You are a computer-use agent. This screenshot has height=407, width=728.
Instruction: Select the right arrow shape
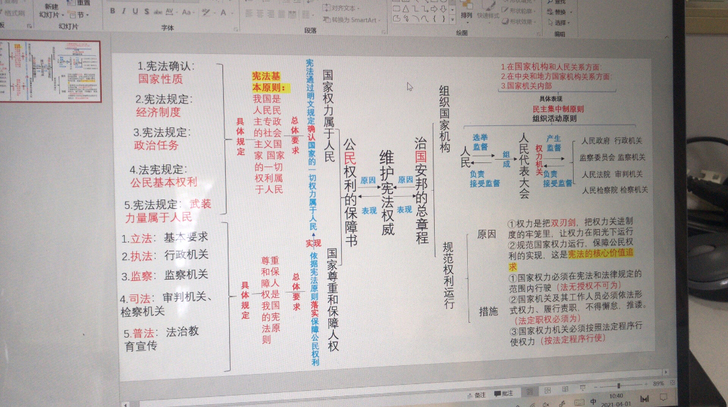434,9
